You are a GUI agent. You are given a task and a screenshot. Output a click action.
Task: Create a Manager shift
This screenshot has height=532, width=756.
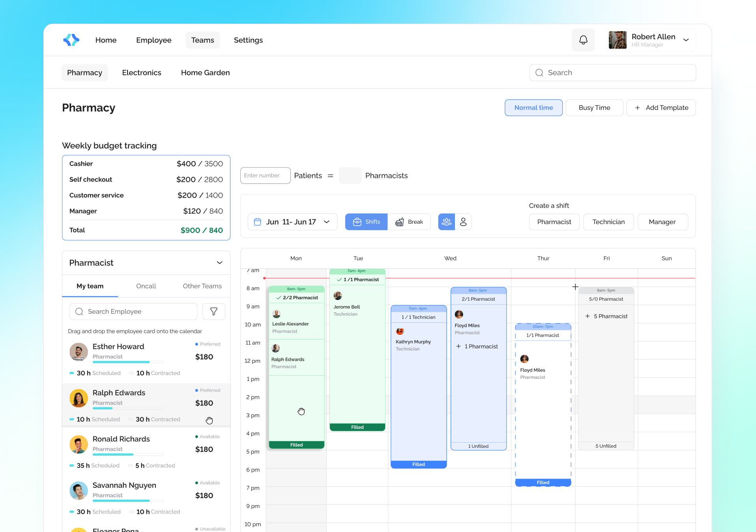pyautogui.click(x=662, y=222)
